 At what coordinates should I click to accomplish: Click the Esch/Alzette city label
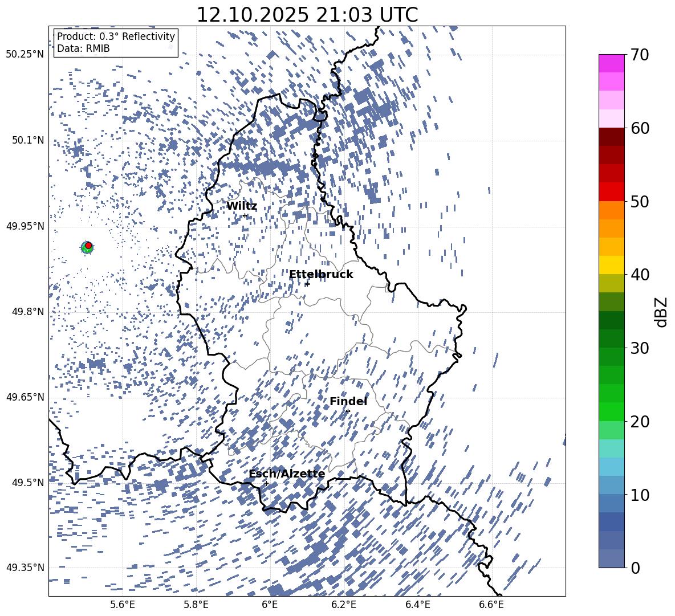click(287, 474)
